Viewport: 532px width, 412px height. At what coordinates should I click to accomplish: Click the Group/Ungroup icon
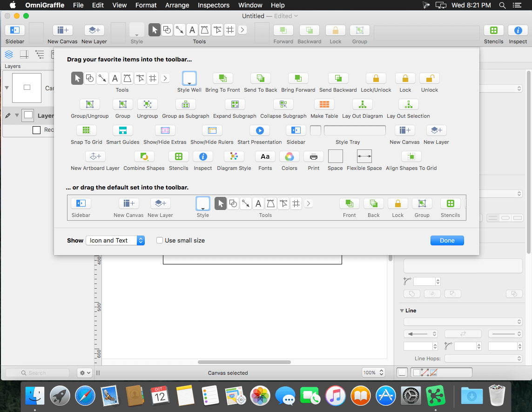pos(89,105)
